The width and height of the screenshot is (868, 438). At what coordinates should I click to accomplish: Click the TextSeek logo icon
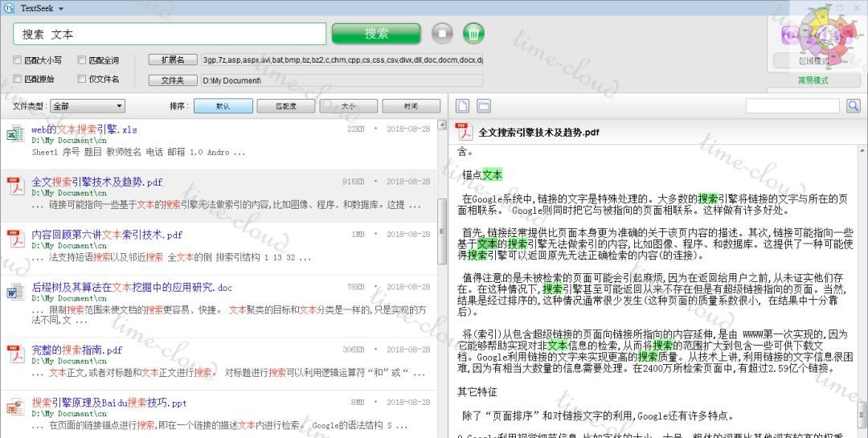(x=10, y=8)
